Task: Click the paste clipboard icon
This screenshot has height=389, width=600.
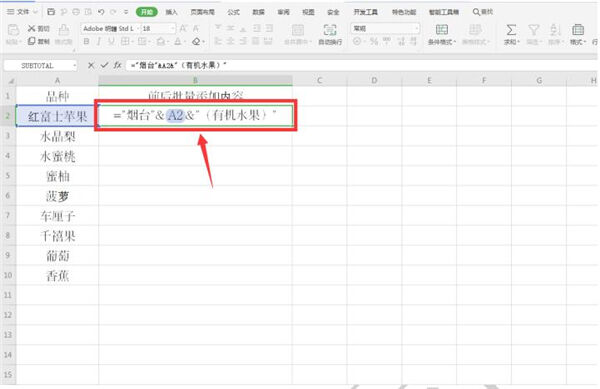Action: [13, 30]
